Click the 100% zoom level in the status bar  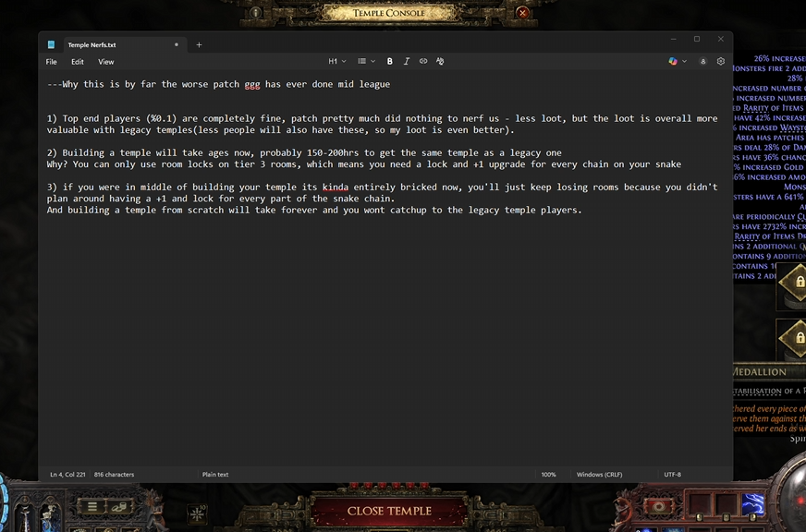point(548,475)
